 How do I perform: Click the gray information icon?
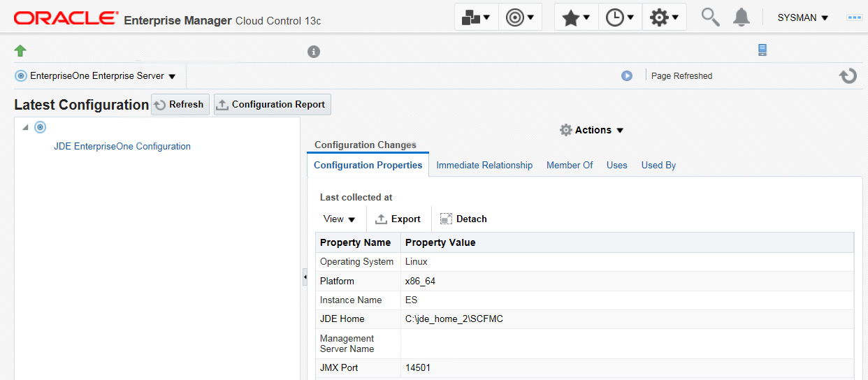[314, 52]
